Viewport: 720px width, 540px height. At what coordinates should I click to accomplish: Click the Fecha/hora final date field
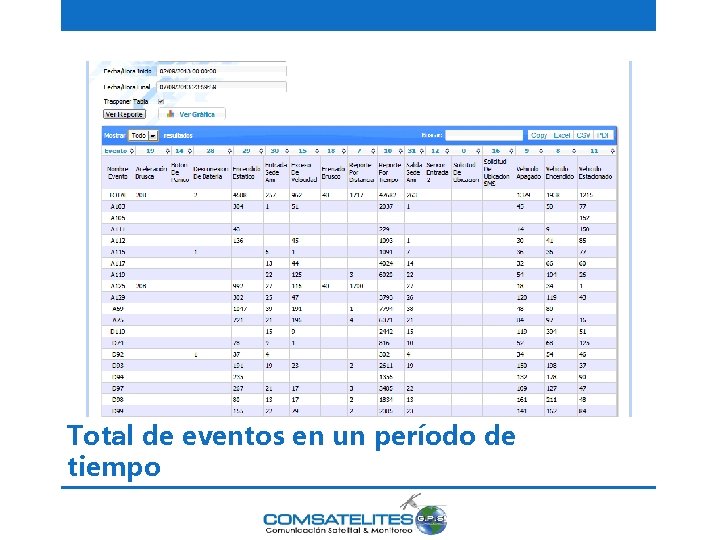point(221,87)
